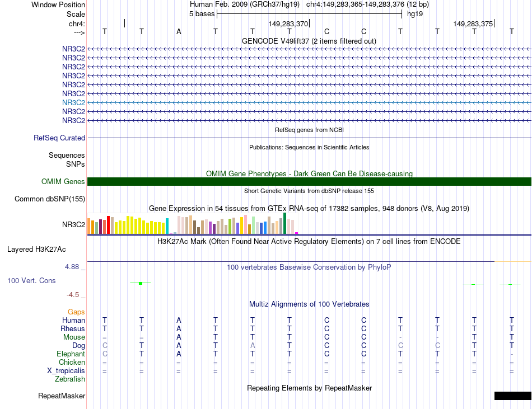Click the SNPs label under Sequences

(76, 164)
